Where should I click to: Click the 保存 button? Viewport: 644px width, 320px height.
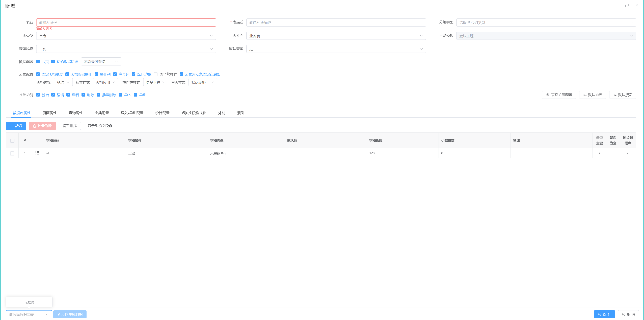tap(604, 314)
